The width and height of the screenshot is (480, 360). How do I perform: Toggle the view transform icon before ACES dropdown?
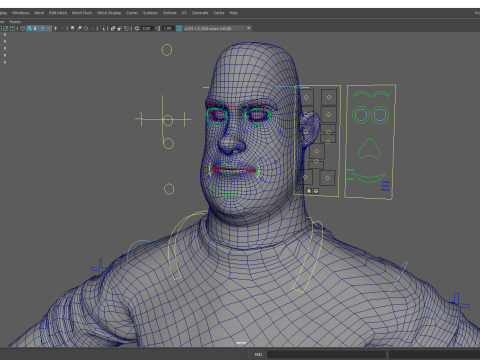(x=179, y=28)
